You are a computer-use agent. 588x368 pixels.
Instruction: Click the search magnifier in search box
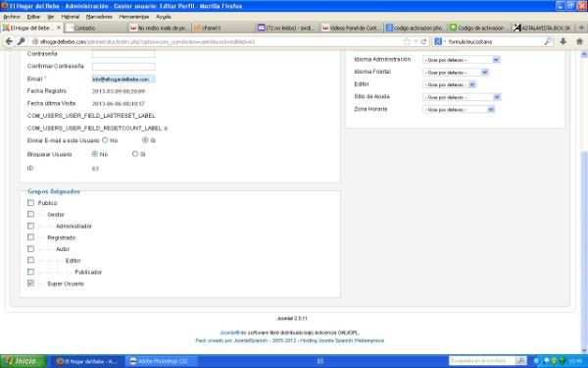tap(548, 41)
